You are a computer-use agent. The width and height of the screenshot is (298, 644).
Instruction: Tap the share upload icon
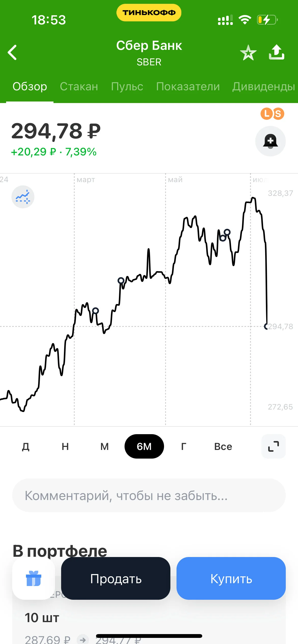[277, 52]
